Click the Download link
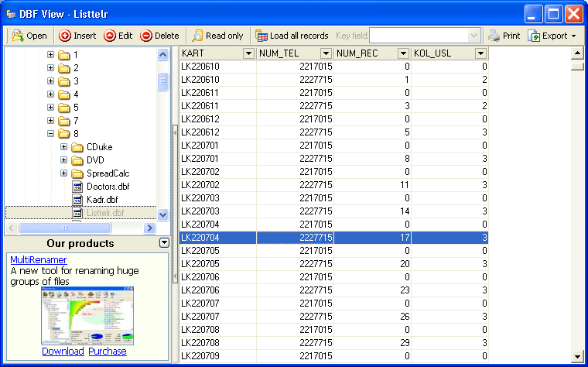This screenshot has width=588, height=367. click(63, 352)
